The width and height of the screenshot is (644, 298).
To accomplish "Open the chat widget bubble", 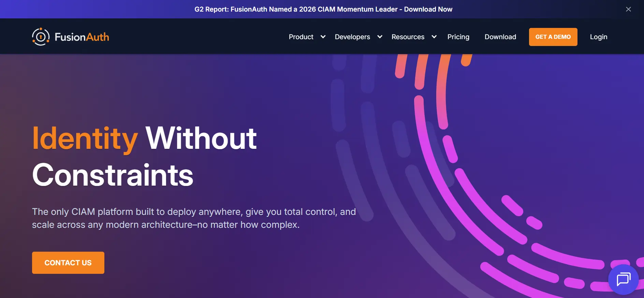I will click(624, 280).
